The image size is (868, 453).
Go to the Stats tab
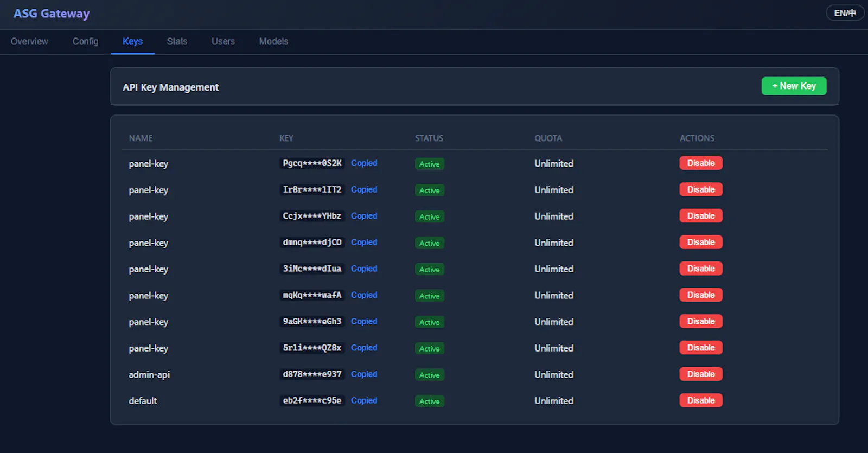coord(177,42)
